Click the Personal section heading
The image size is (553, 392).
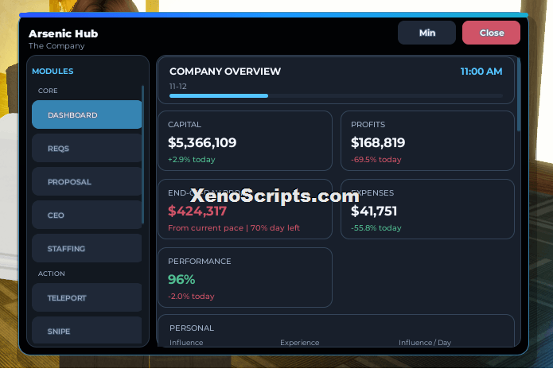point(192,328)
